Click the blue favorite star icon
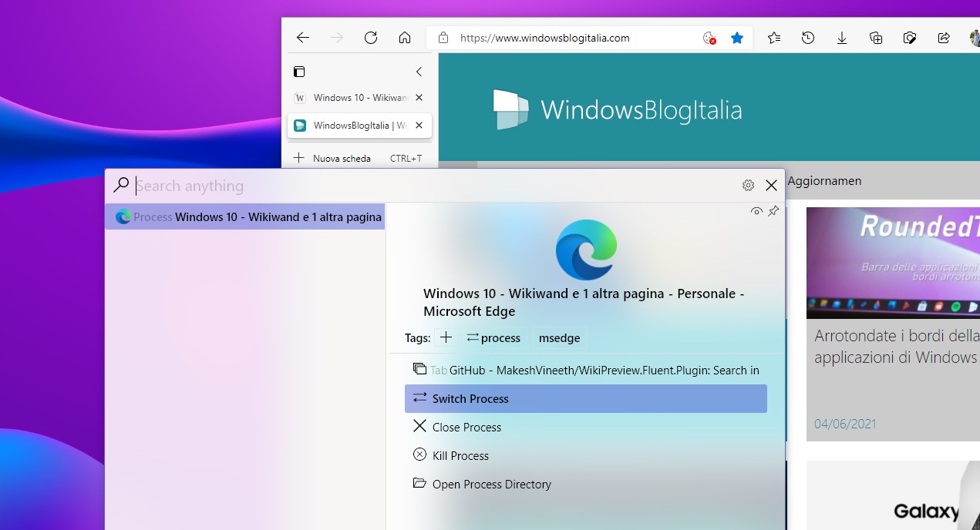The image size is (980, 530). (737, 38)
